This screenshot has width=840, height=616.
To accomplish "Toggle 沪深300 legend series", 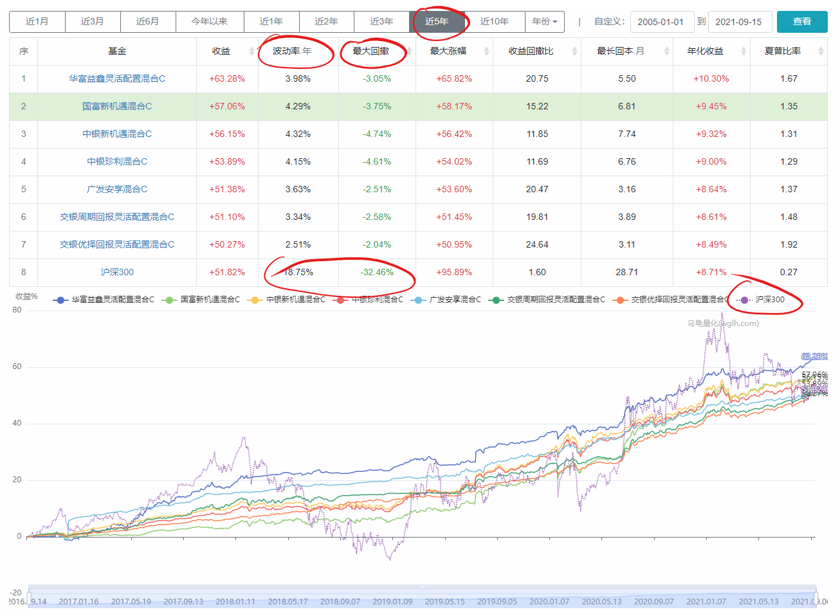I will (761, 300).
